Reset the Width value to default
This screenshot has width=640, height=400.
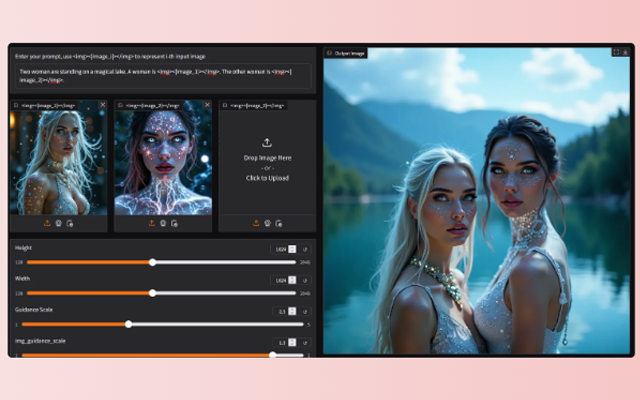point(305,280)
